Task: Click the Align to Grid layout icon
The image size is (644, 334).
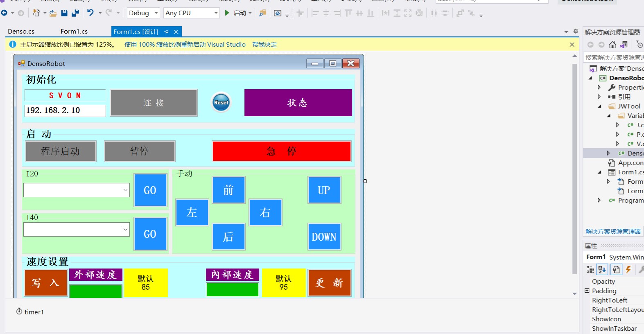Action: [x=300, y=13]
